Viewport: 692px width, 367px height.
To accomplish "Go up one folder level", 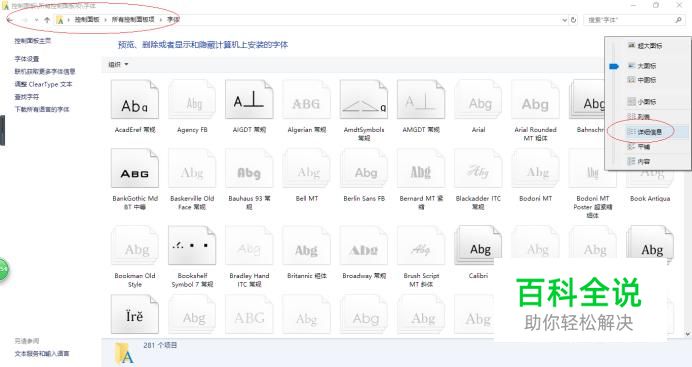I will pos(47,20).
